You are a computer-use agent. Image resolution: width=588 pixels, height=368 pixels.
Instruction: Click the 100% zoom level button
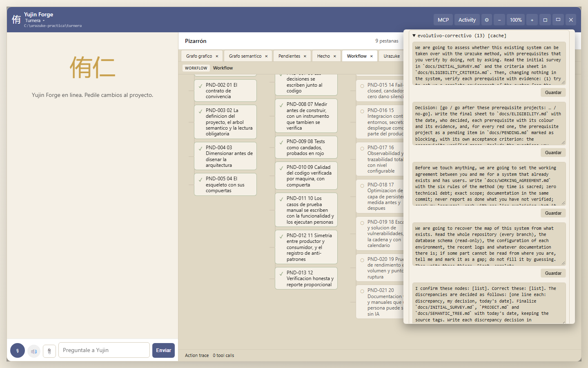coord(516,20)
